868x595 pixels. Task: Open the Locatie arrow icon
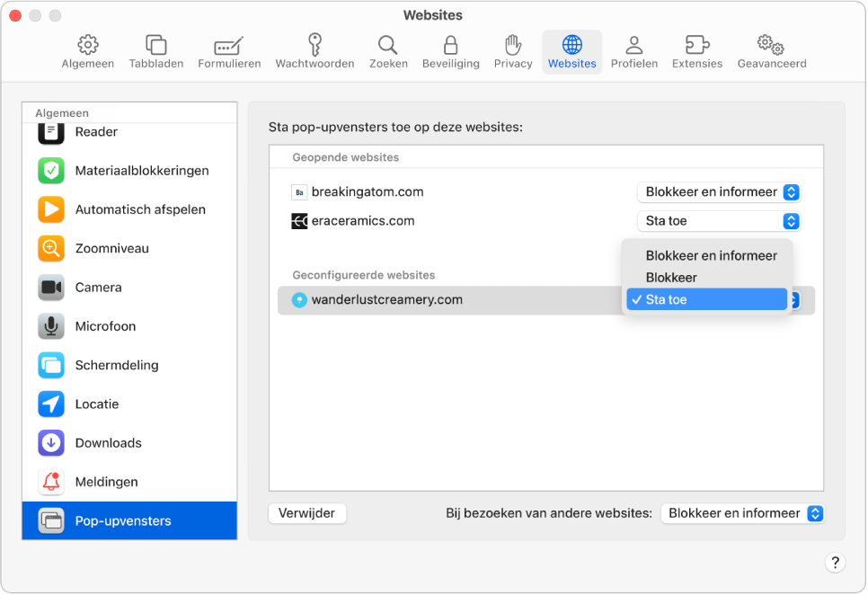coord(51,404)
